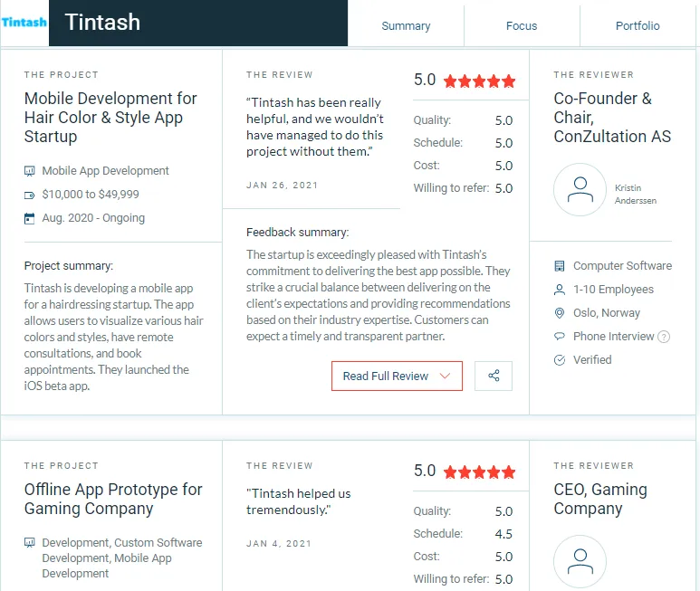The image size is (700, 591).
Task: Select the JAN 4, 2021 review date
Action: [x=279, y=544]
